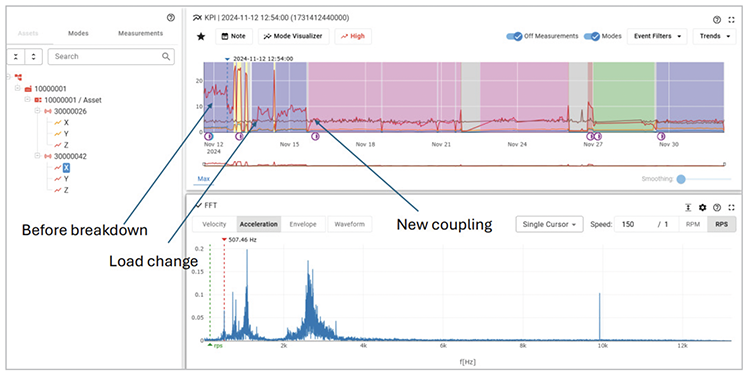Click the factory icon beside 10000001
750x375 pixels.
tap(28, 89)
